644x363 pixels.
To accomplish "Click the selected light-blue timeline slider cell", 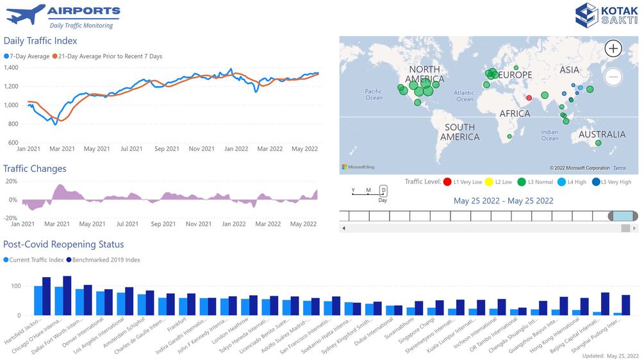I will click(623, 216).
